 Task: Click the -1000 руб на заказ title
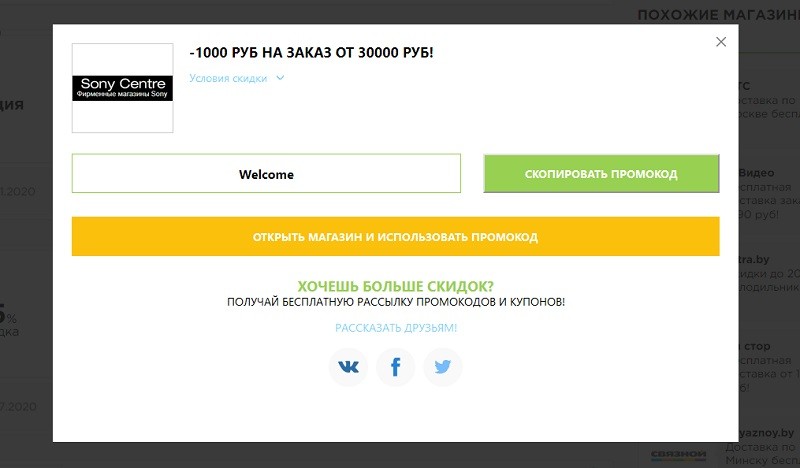311,53
